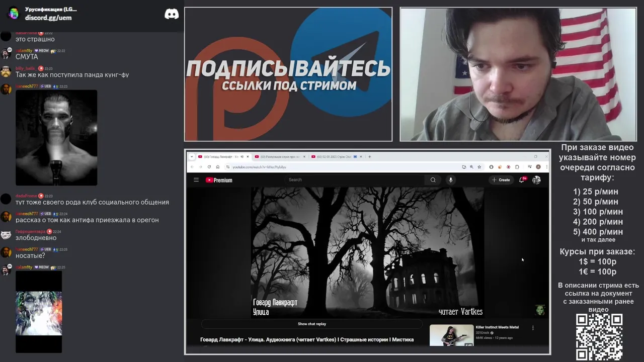Start voice search with microphone icon
The width and height of the screenshot is (644, 362).
pos(451,179)
